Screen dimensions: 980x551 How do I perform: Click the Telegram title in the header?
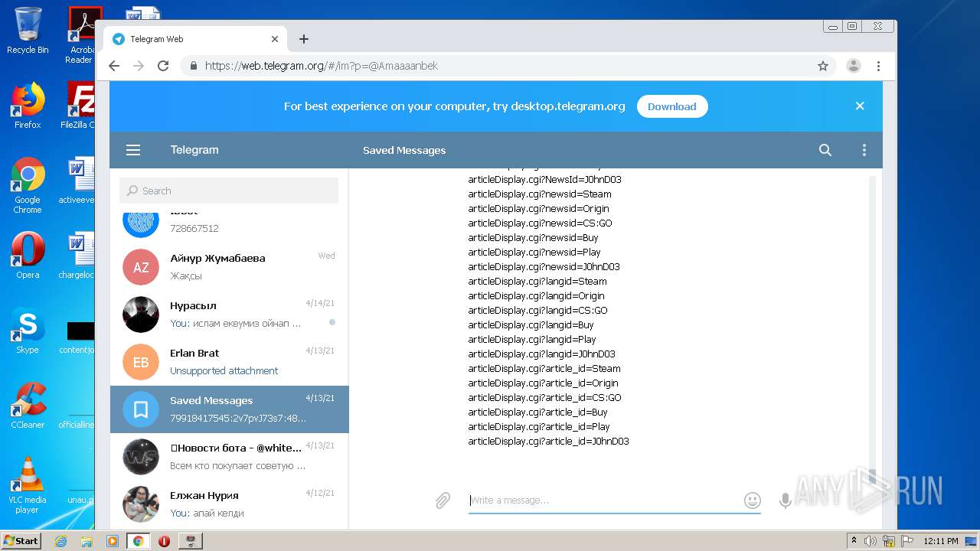tap(194, 150)
